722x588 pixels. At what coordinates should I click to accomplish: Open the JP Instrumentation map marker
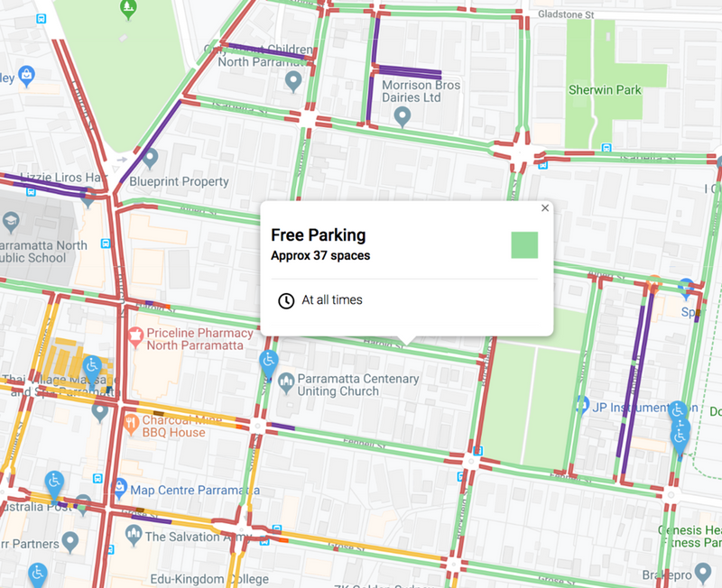tap(583, 406)
